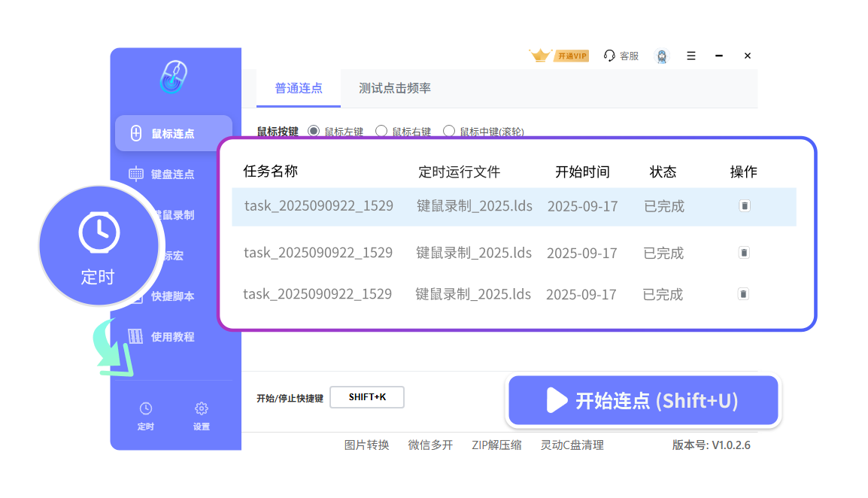
Task: Open the 键盘连点 sidebar item
Action: coord(172,175)
